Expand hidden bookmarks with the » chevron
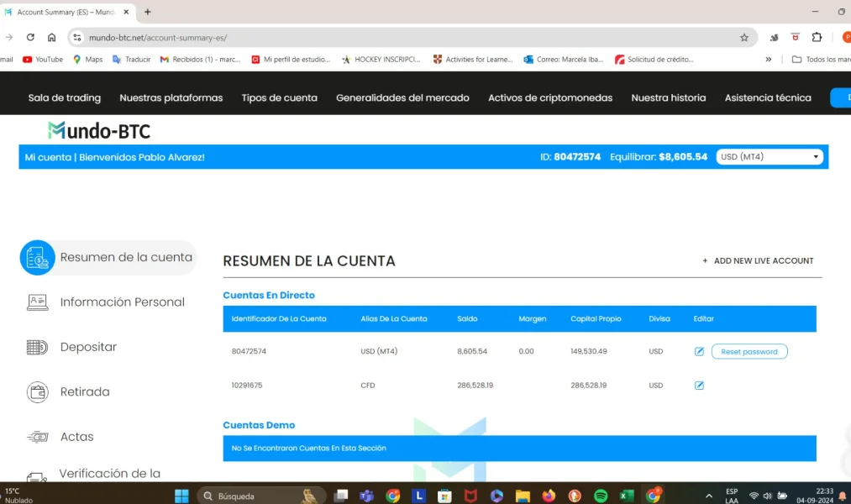This screenshot has width=851, height=504. pyautogui.click(x=767, y=59)
